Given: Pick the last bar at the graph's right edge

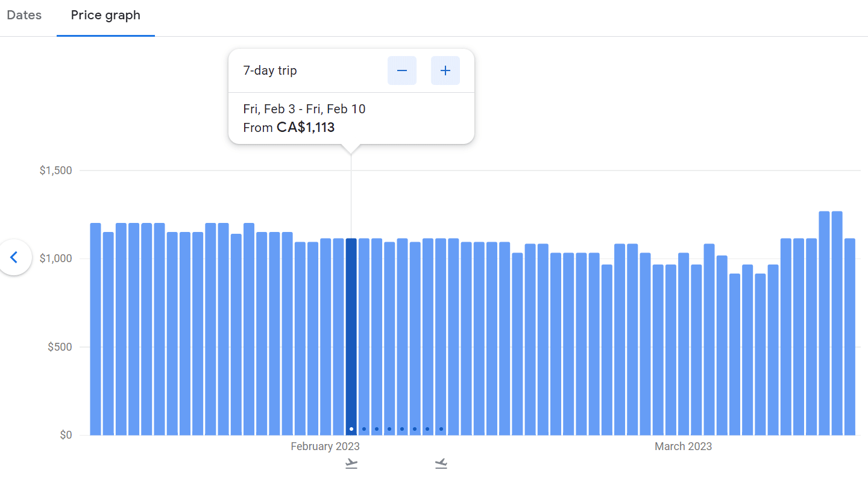Looking at the screenshot, I should tap(850, 336).
